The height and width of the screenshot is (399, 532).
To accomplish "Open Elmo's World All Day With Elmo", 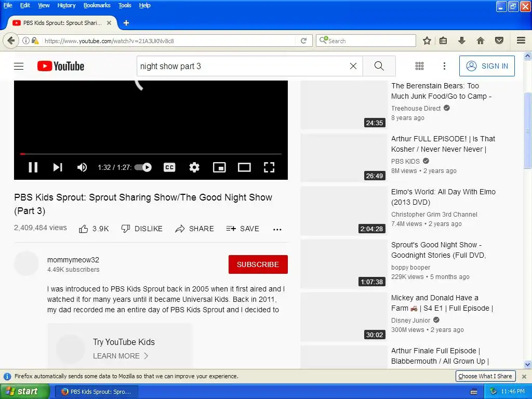I will [443, 197].
